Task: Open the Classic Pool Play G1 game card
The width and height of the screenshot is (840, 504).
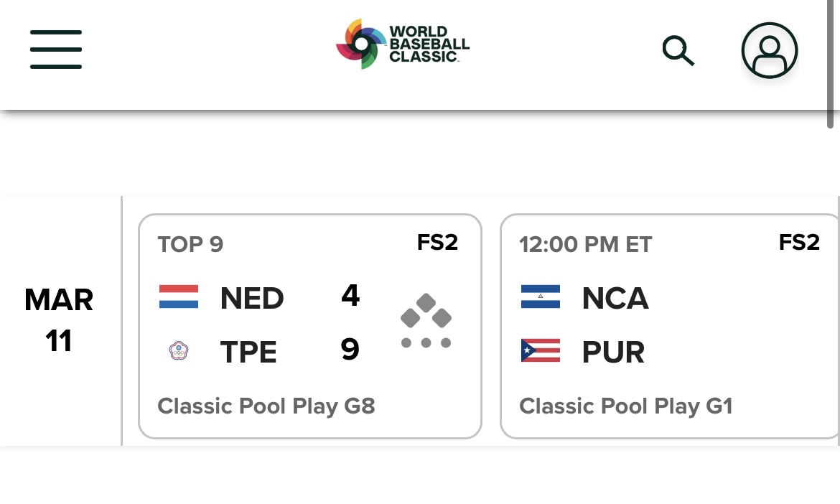Action: (x=670, y=326)
